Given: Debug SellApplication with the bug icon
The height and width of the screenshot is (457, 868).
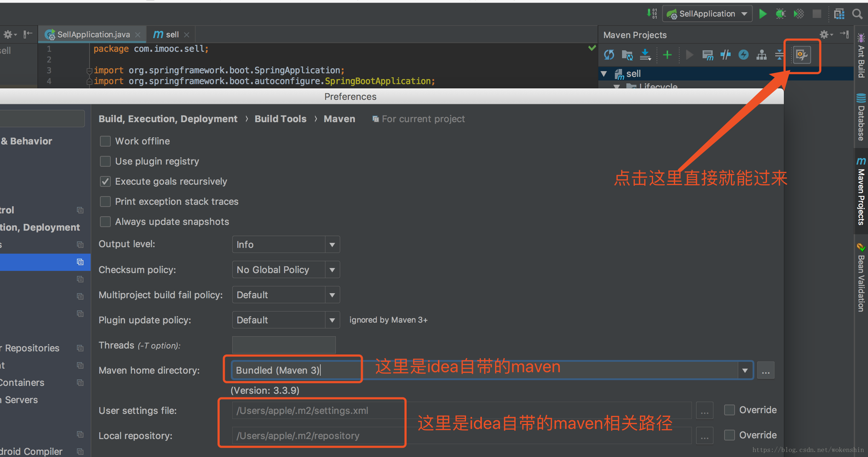Looking at the screenshot, I should tap(781, 14).
